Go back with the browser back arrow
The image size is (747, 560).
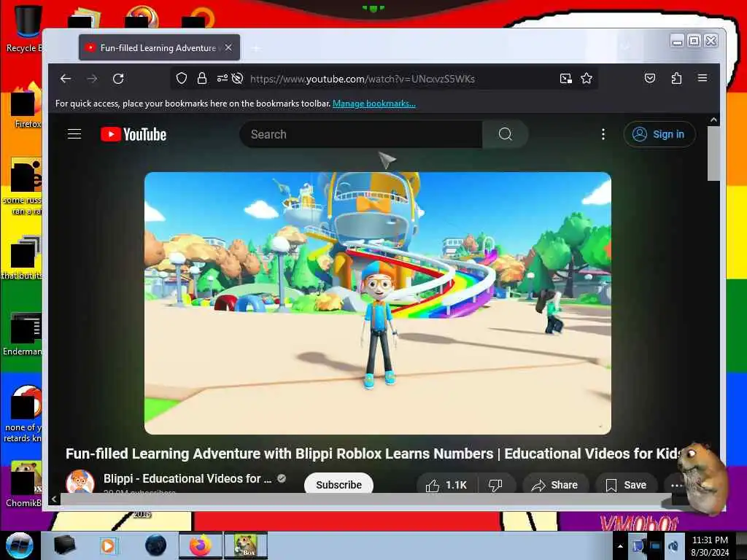(66, 79)
